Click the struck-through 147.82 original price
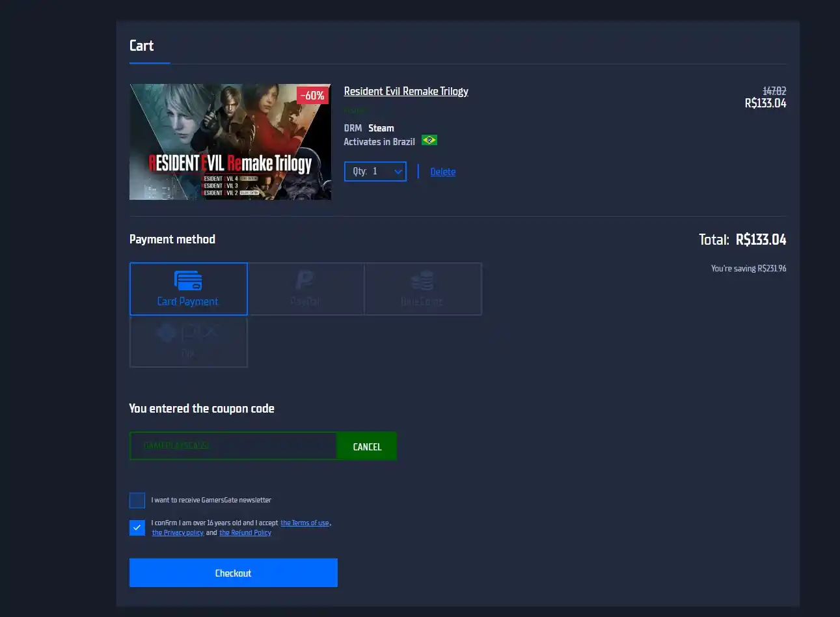840x617 pixels. (774, 91)
